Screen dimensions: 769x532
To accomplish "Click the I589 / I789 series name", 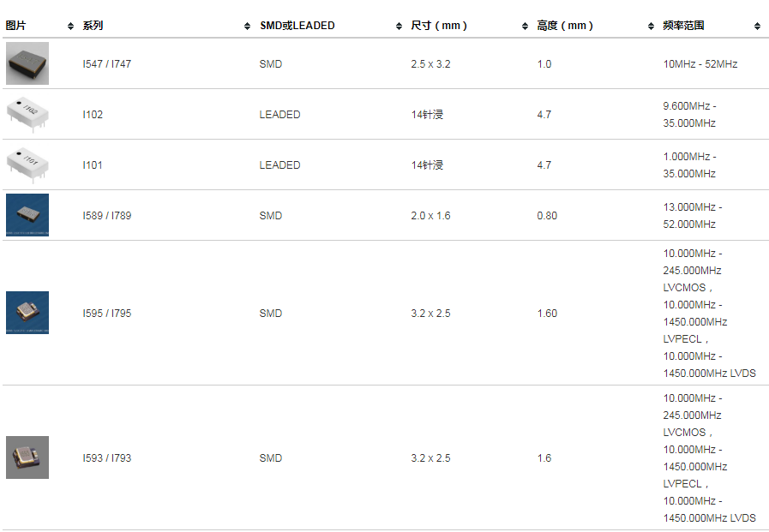I will (x=107, y=216).
